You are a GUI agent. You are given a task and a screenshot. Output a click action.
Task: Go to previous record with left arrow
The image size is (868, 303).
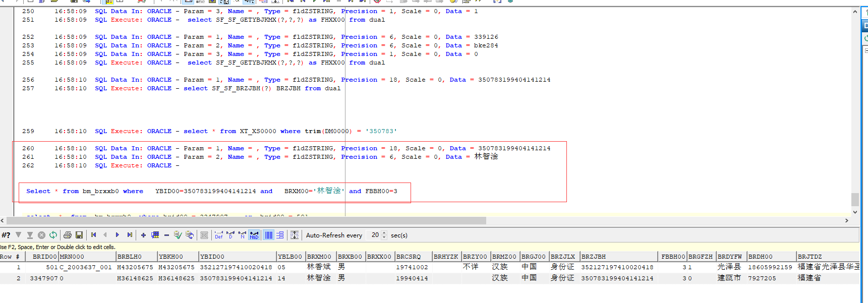tap(105, 235)
